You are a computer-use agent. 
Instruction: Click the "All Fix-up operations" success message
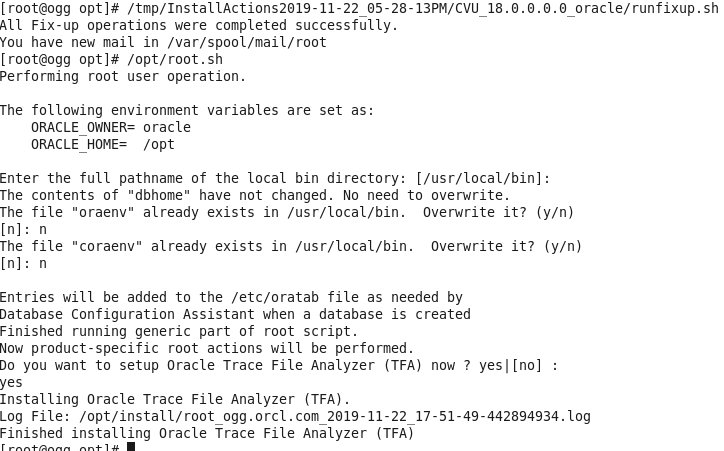[x=199, y=25]
